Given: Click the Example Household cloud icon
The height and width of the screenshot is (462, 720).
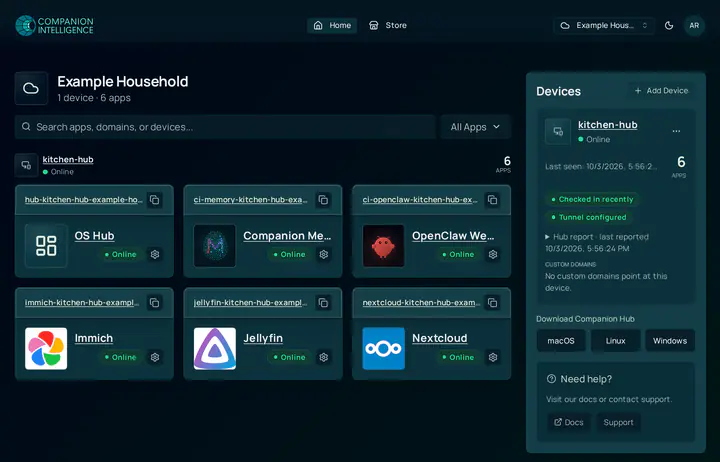Looking at the screenshot, I should [31, 88].
